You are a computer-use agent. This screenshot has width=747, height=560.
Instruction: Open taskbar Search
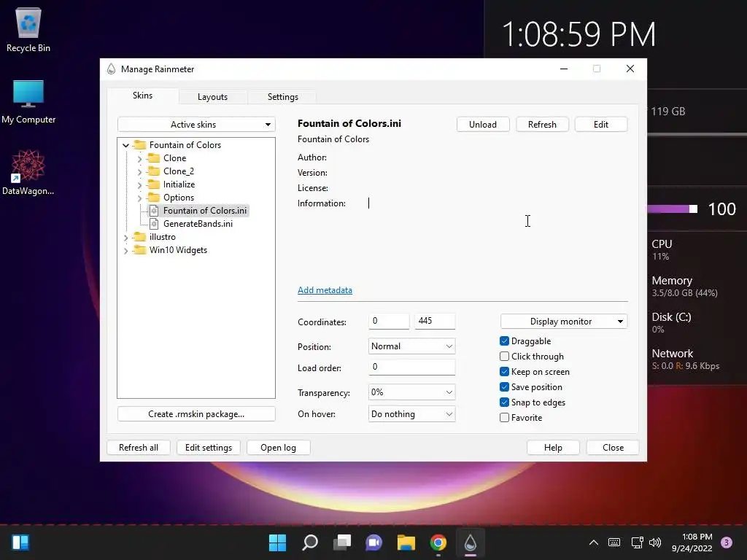click(309, 542)
